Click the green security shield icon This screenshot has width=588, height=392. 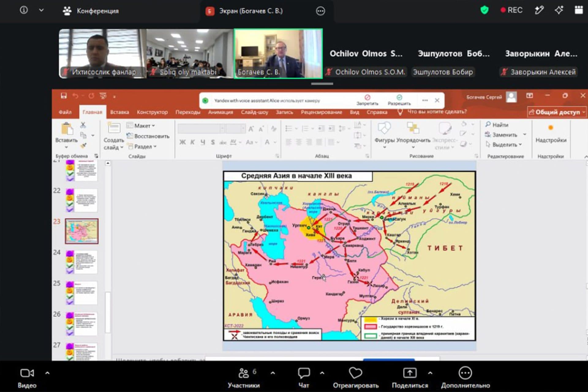484,10
